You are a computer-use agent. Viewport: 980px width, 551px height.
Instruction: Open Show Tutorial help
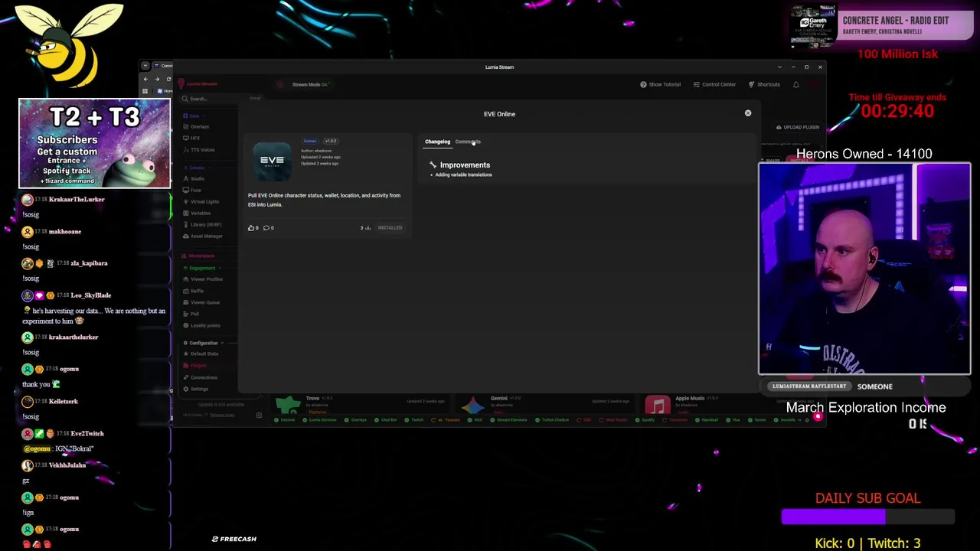click(x=660, y=84)
